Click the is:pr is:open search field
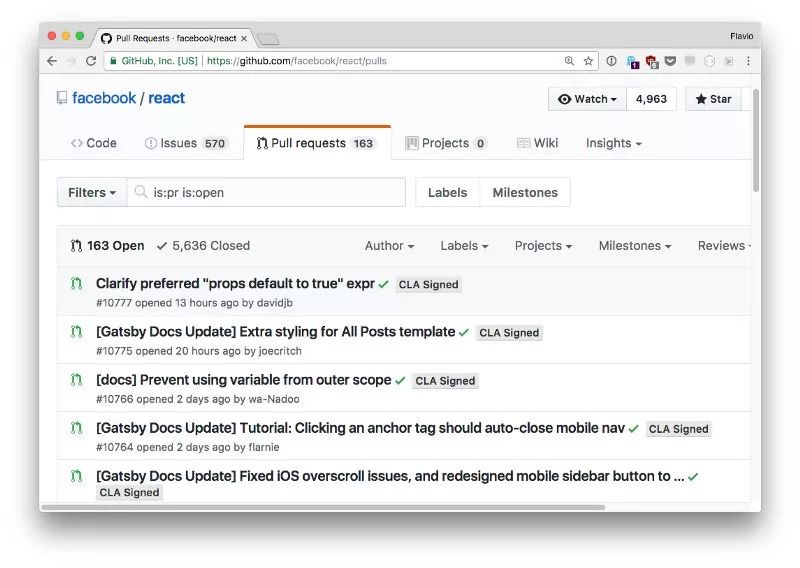800x568 pixels. (x=270, y=193)
